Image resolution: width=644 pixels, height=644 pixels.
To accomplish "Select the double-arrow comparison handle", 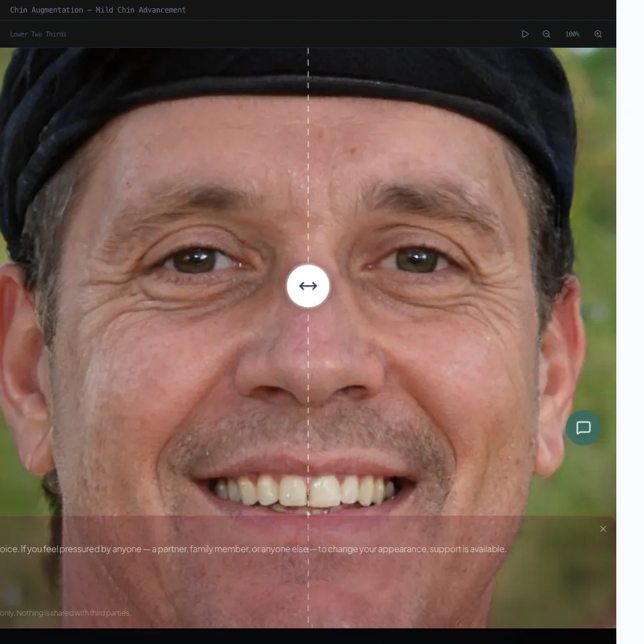I will point(308,286).
